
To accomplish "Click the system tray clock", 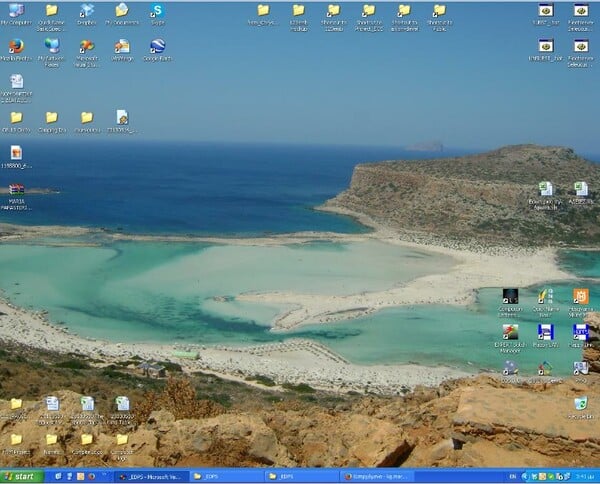I will pyautogui.click(x=585, y=477).
